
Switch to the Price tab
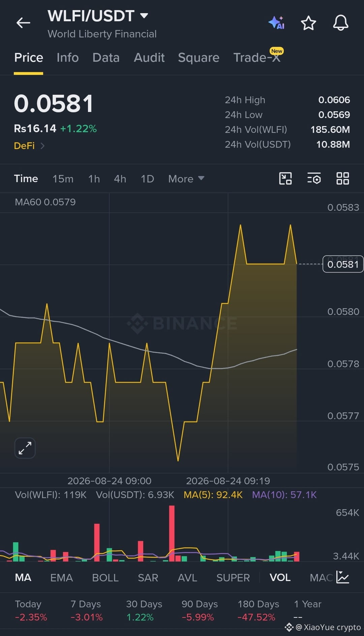point(29,58)
